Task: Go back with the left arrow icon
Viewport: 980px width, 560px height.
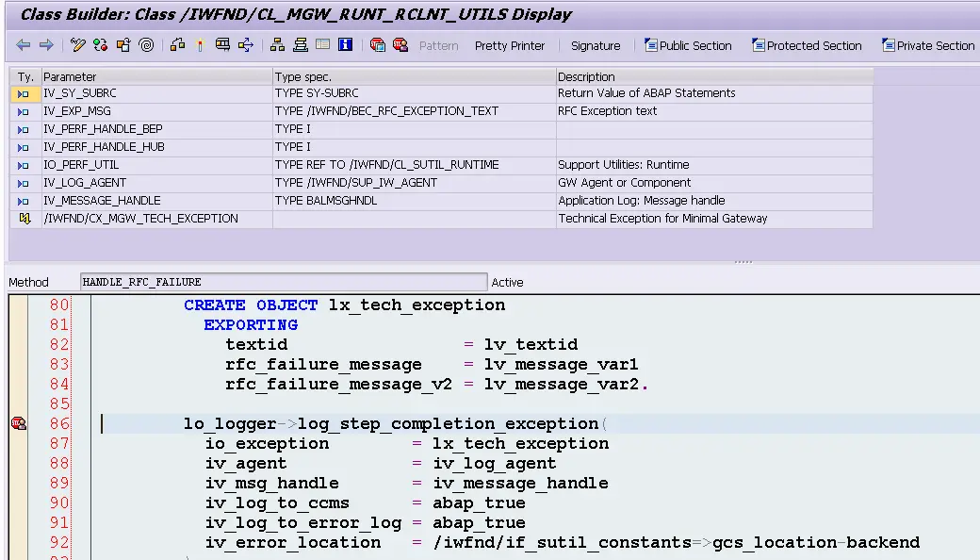Action: click(x=24, y=45)
